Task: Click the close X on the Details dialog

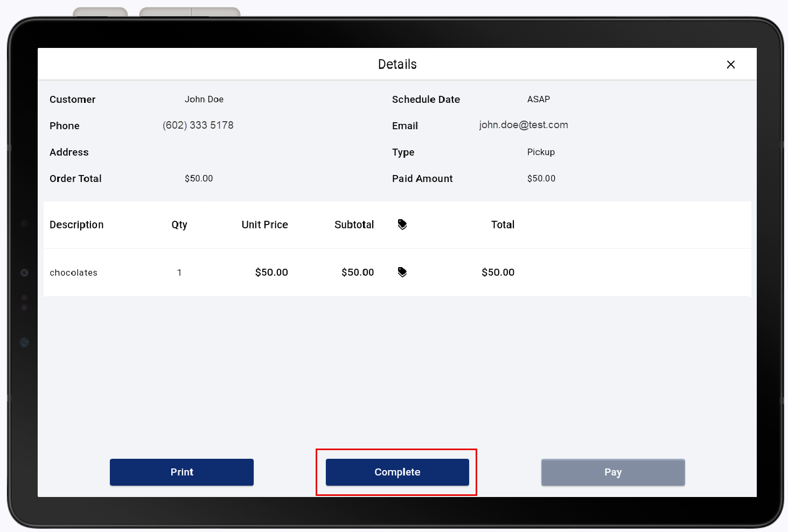Action: coord(731,64)
